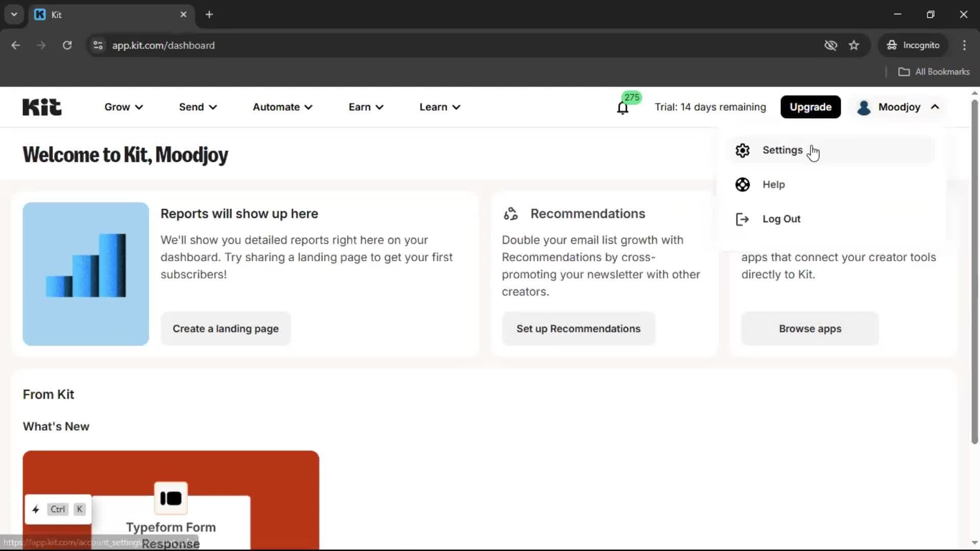
Task: Collapse the Moodjoy account menu
Action: coord(899,107)
